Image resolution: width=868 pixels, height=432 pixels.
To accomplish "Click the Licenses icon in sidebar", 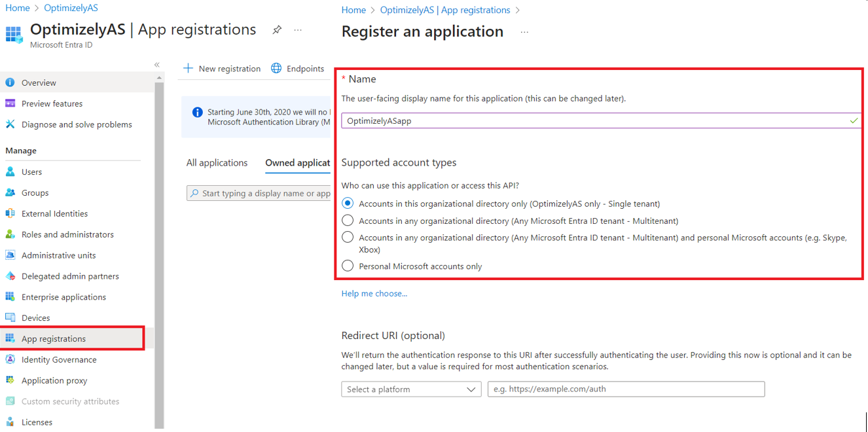I will coord(10,422).
